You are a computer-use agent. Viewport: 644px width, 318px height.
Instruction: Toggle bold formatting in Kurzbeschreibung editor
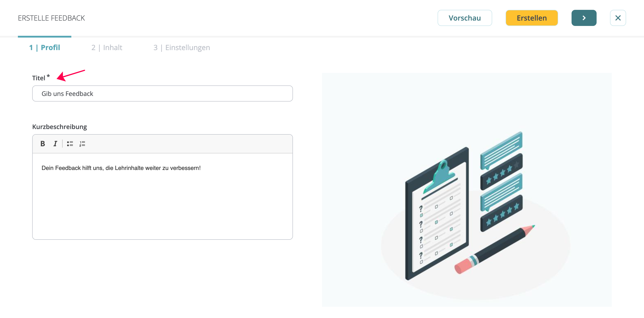pos(42,144)
